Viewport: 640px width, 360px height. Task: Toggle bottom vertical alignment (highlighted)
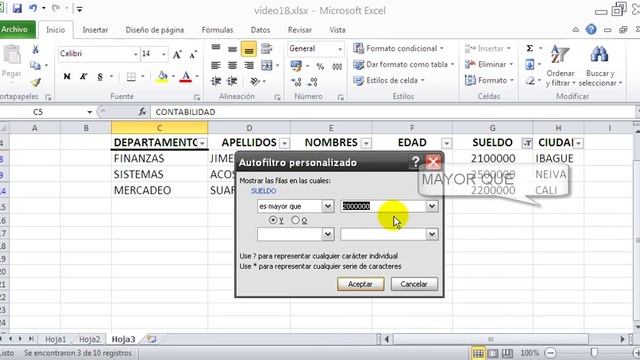coord(249,49)
